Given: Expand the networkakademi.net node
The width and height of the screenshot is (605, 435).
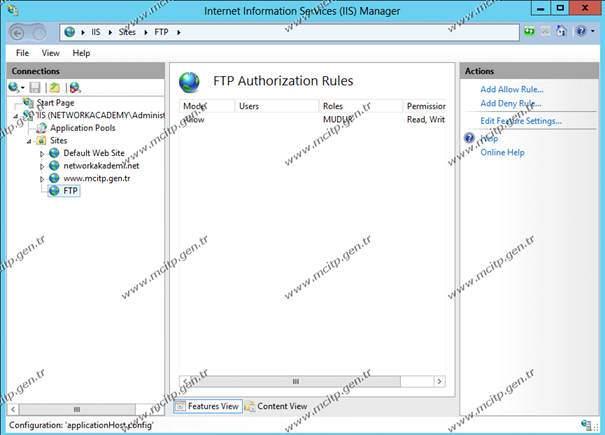Looking at the screenshot, I should [x=42, y=166].
